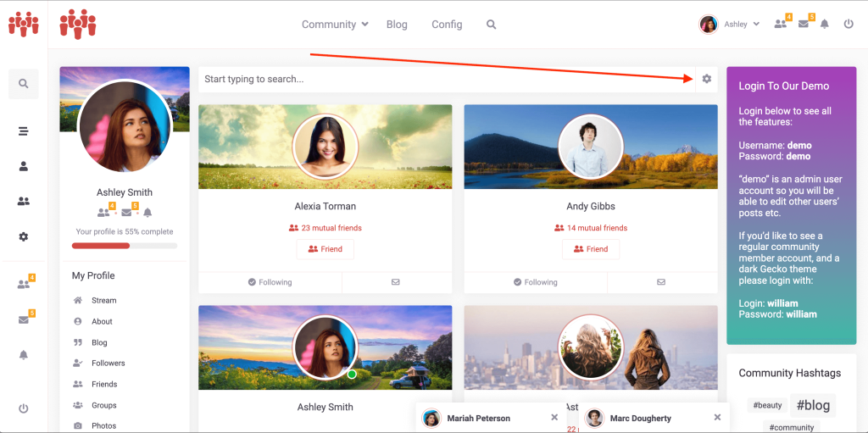The image size is (868, 433).
Task: Click the small logo atop the left sidebar
Action: [23, 24]
